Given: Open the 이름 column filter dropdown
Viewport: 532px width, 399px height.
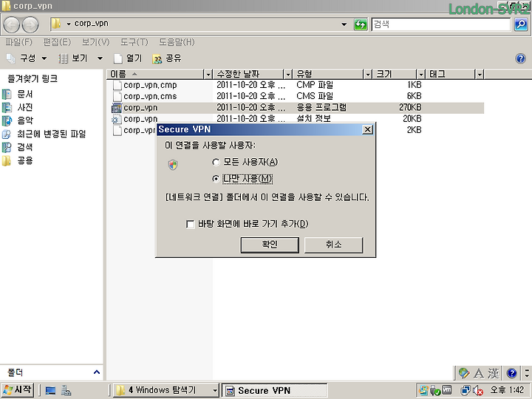Looking at the screenshot, I should click(x=208, y=74).
